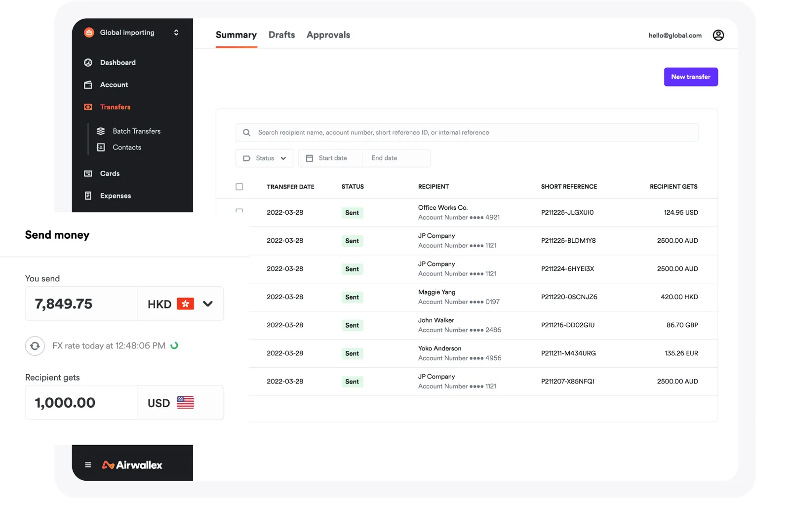This screenshot has width=790, height=532.
Task: Click the Hong Kong flag icon
Action: [x=186, y=304]
